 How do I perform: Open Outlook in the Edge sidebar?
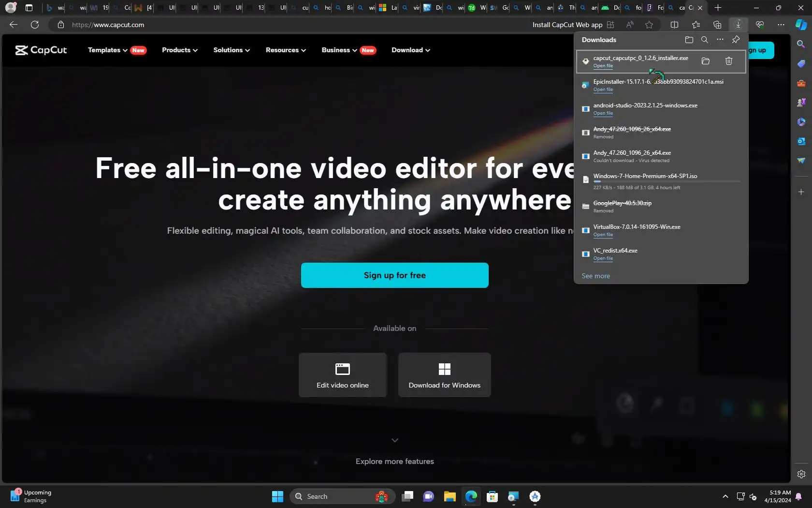[x=801, y=141]
